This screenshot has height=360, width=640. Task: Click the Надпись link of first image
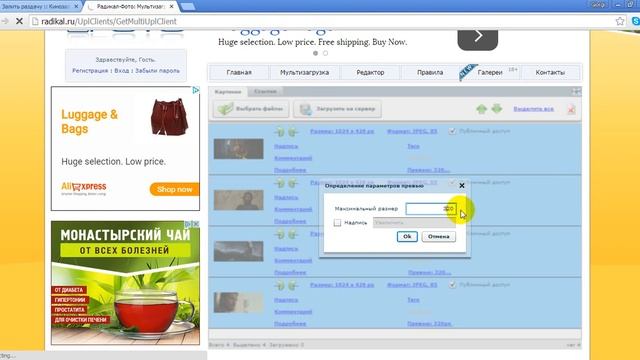pyautogui.click(x=286, y=146)
